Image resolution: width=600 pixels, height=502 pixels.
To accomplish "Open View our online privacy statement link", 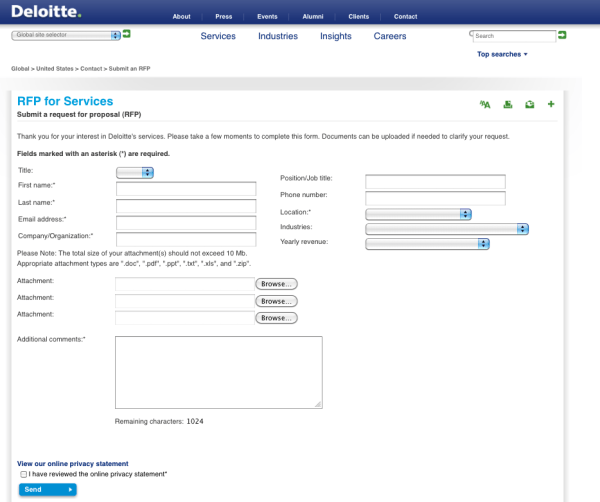I will (73, 464).
